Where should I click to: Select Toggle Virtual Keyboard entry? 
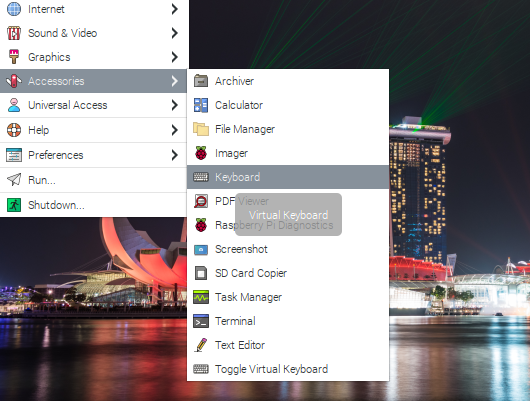click(x=288, y=369)
